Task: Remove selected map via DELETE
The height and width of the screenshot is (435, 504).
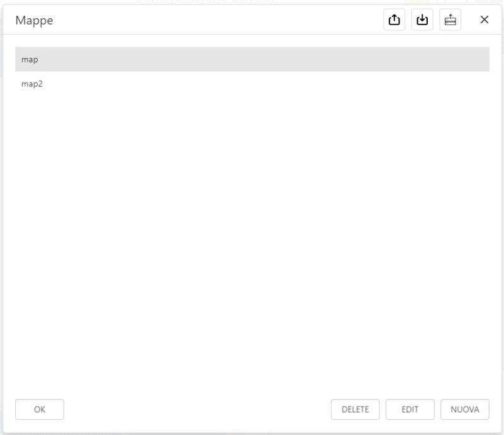Action: coord(355,409)
